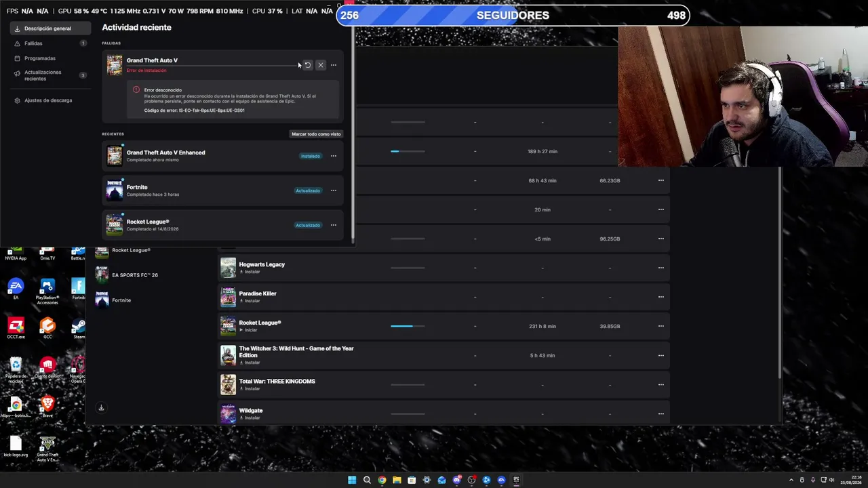The width and height of the screenshot is (868, 488).
Task: Open the kick-logo.svg desktop file
Action: [16, 447]
